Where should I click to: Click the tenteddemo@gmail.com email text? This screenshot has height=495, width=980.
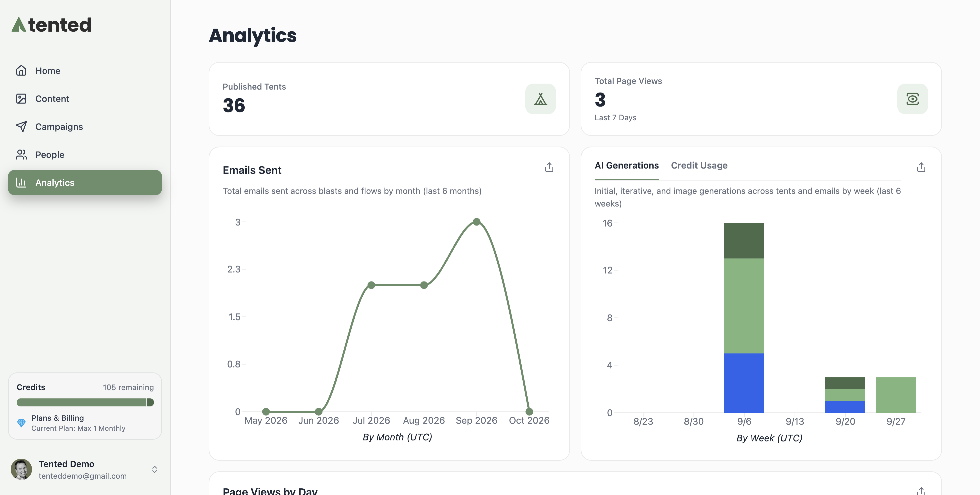pyautogui.click(x=83, y=476)
